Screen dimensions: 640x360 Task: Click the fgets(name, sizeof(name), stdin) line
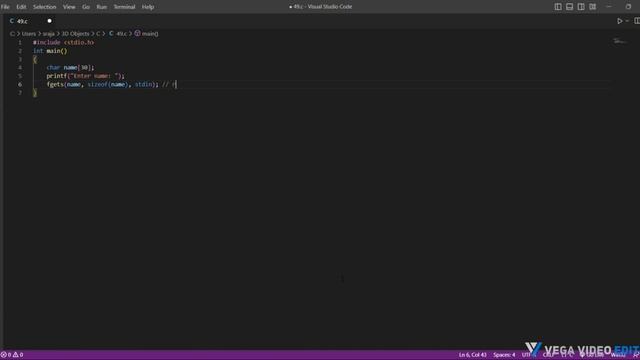(102, 84)
